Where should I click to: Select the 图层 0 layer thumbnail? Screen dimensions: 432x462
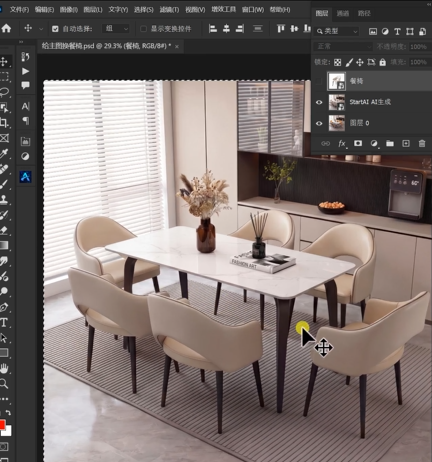click(337, 123)
